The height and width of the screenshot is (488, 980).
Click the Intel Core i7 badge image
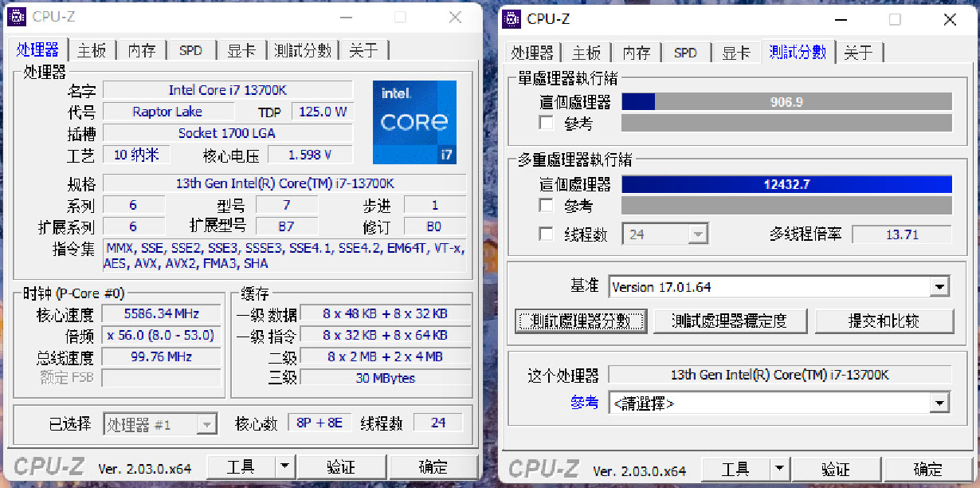(x=414, y=120)
